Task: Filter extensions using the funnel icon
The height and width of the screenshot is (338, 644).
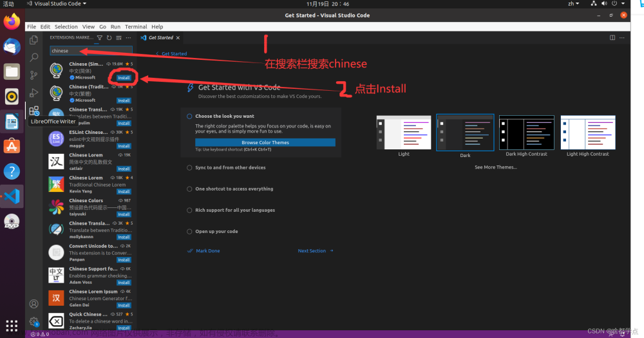Action: pyautogui.click(x=99, y=38)
